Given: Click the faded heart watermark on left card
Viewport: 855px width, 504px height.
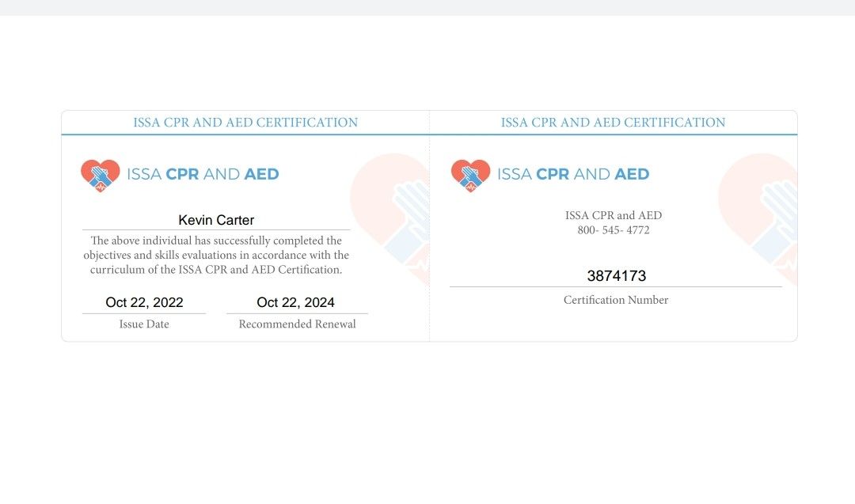Looking at the screenshot, I should (389, 219).
